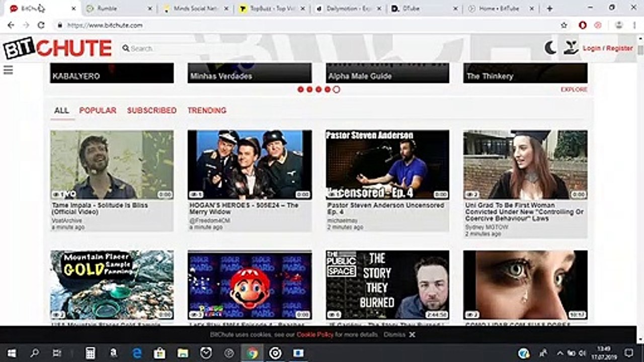Switch to the TopBuzz tab
Screen dimensions: 644x362
(273, 9)
